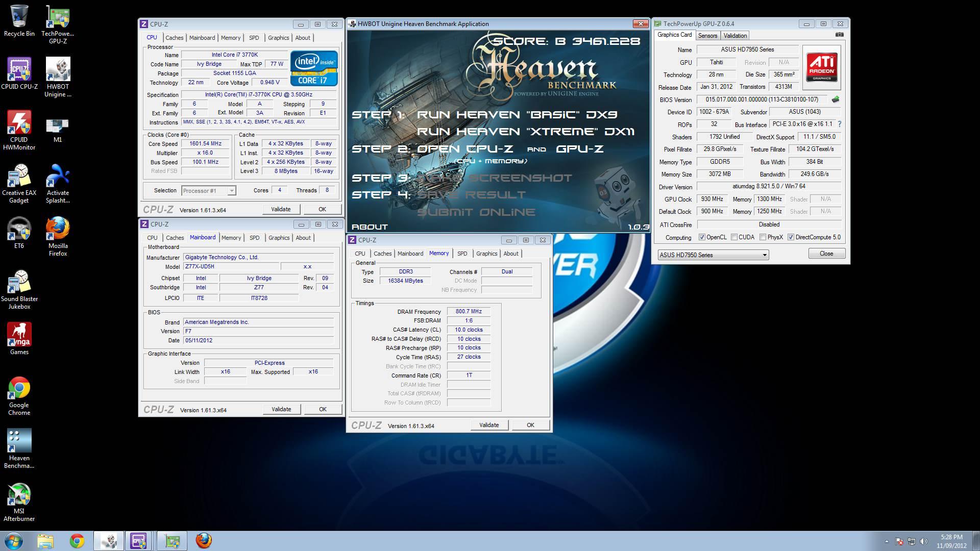Open the ASUS HD7950 Series card dropdown
The height and width of the screenshot is (551, 980).
pos(713,255)
